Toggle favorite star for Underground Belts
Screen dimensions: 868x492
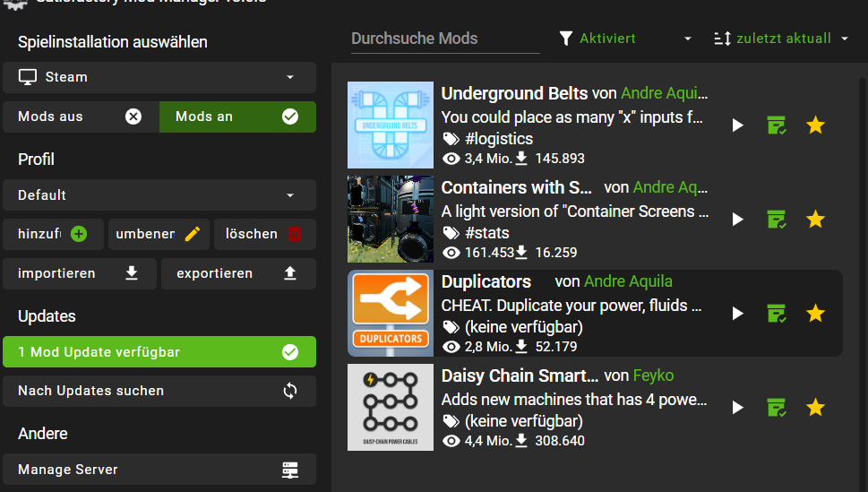click(815, 125)
